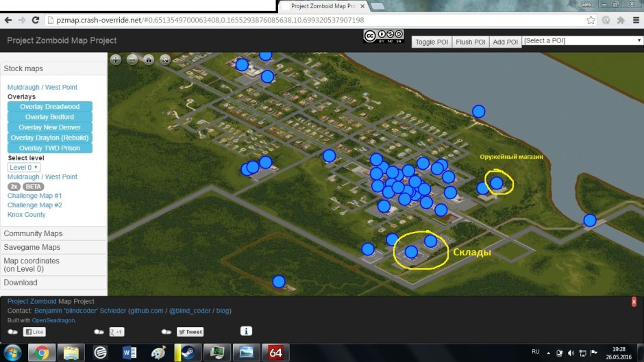Click the Project Zomboid Map Project header title
Image resolution: width=644 pixels, height=362 pixels.
62,40
